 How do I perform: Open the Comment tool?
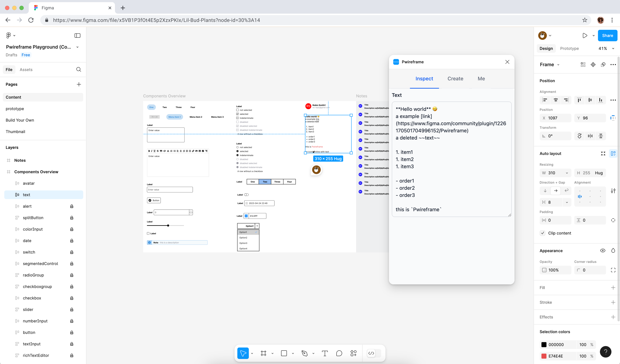coord(339,353)
